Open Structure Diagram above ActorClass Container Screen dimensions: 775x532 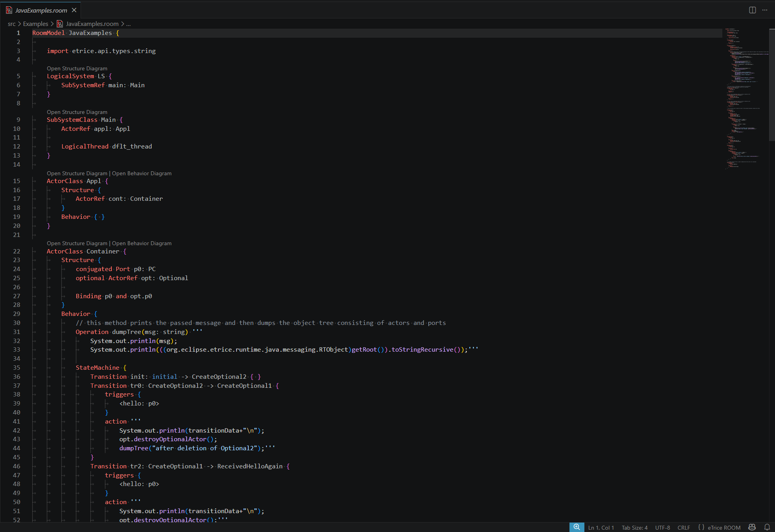(77, 243)
